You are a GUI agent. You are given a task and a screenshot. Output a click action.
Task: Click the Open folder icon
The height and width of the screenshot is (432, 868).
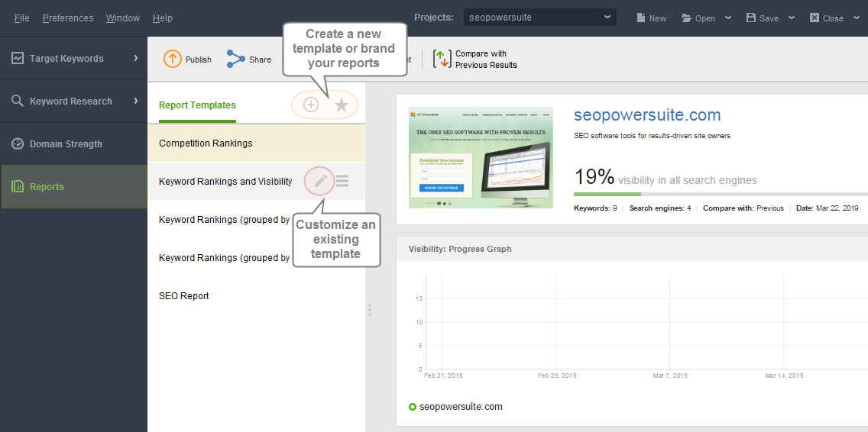click(686, 18)
